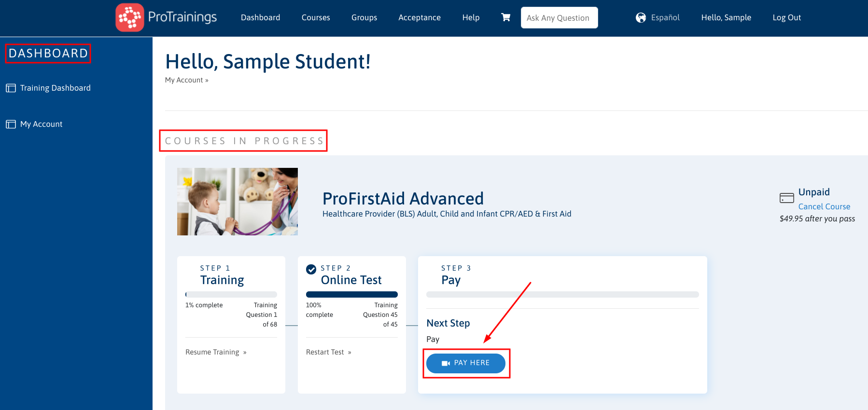868x410 pixels.
Task: Click the ProTrainings logo icon
Action: tap(130, 17)
